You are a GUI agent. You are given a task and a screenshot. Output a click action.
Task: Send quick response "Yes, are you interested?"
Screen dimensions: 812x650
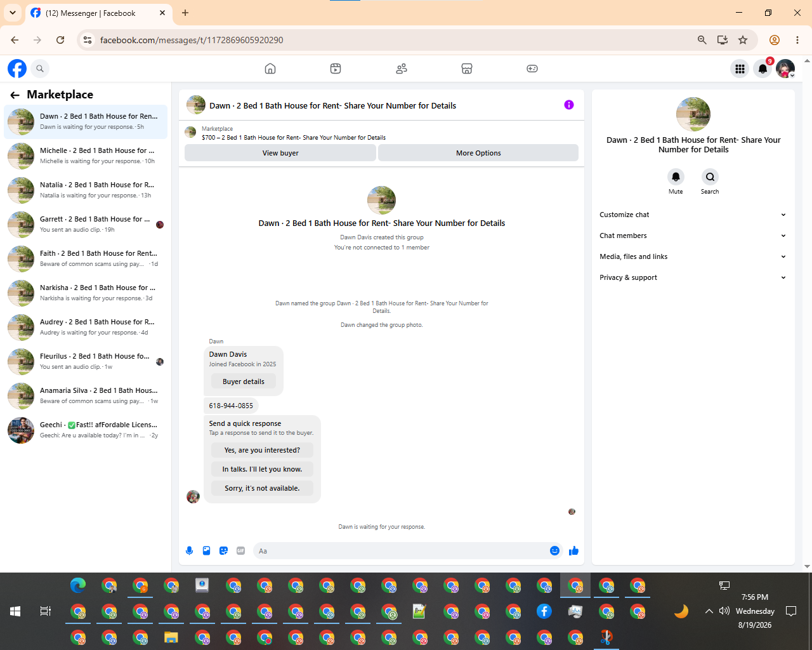262,450
